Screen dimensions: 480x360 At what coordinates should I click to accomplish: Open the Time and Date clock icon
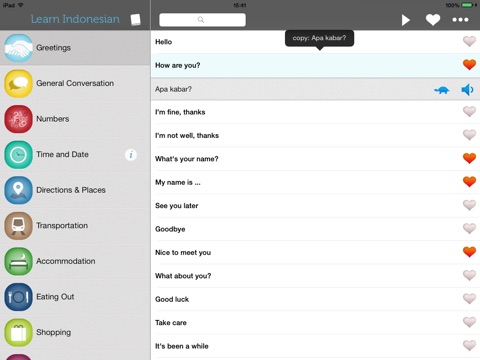[x=18, y=155]
